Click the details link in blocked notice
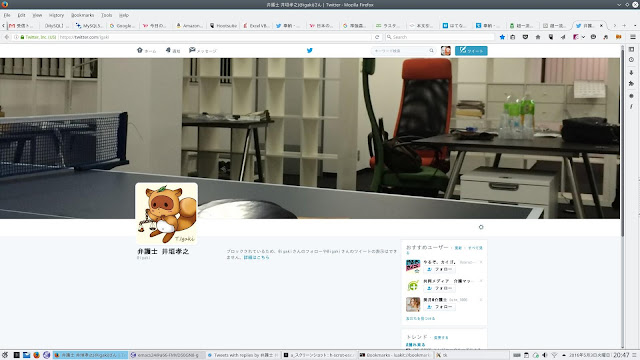This screenshot has height=360, width=640. point(256,258)
